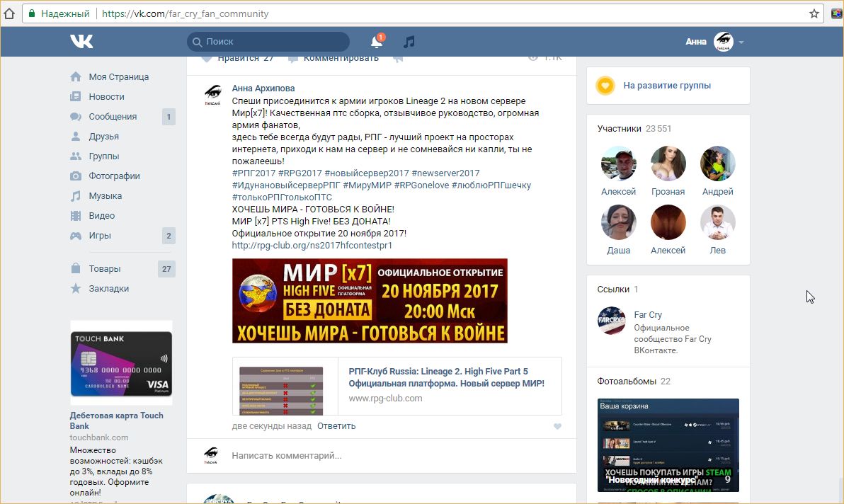Open Дебетовая карта Touch Bank ad link
The height and width of the screenshot is (504, 844).
click(116, 420)
